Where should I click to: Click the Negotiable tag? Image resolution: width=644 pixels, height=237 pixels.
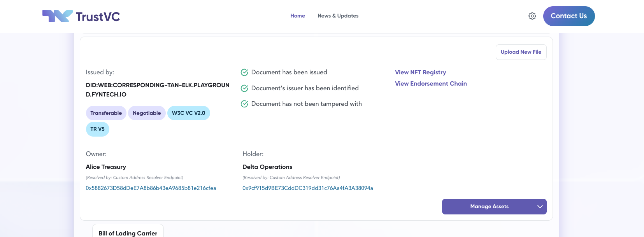point(147,113)
